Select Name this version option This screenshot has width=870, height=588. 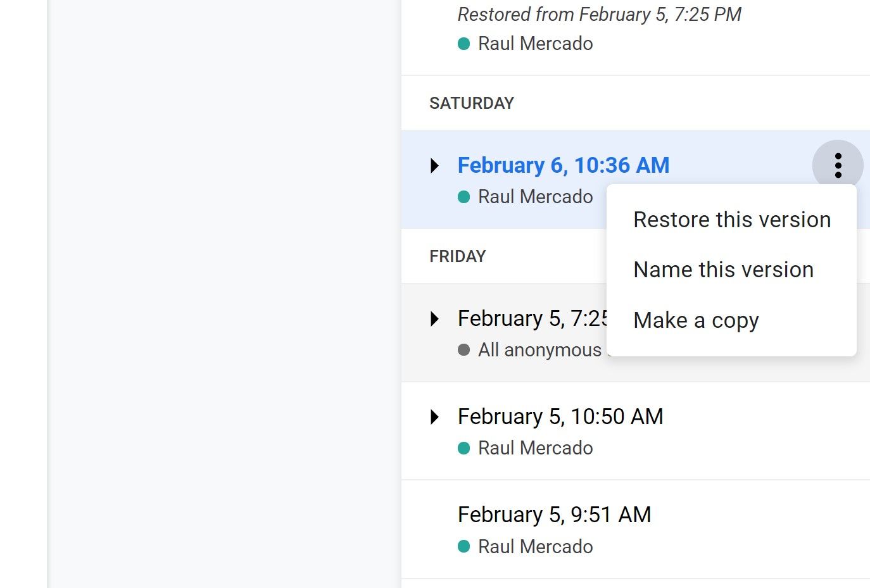(723, 270)
